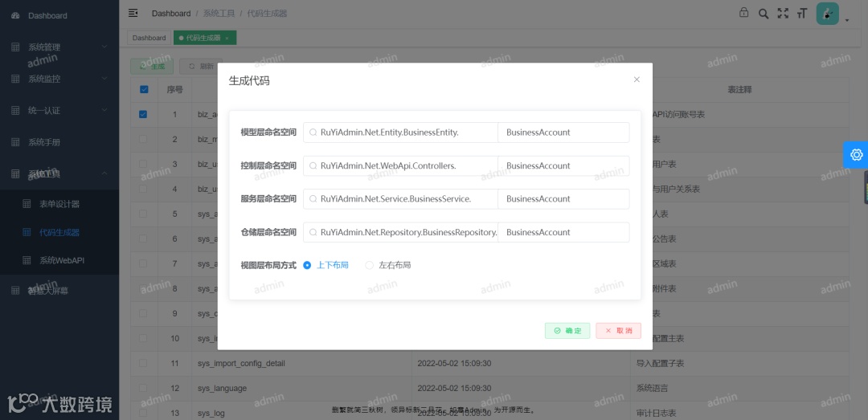
Task: Click the sys_import_config_detail table cell
Action: tap(301, 363)
